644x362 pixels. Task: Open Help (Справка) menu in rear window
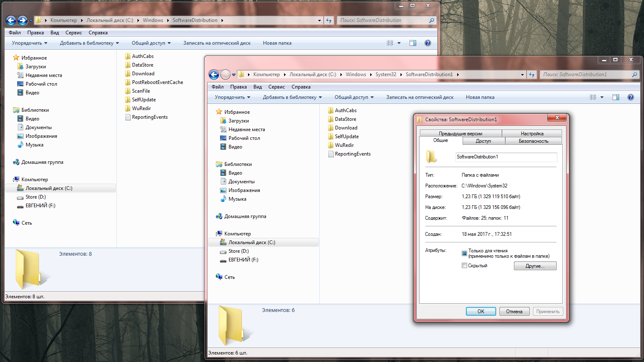[98, 33]
